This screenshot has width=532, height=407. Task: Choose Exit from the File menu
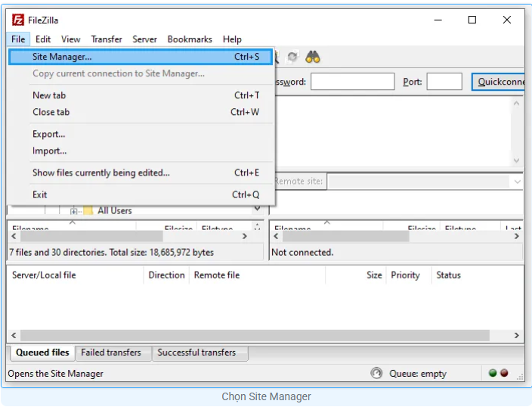coord(140,194)
